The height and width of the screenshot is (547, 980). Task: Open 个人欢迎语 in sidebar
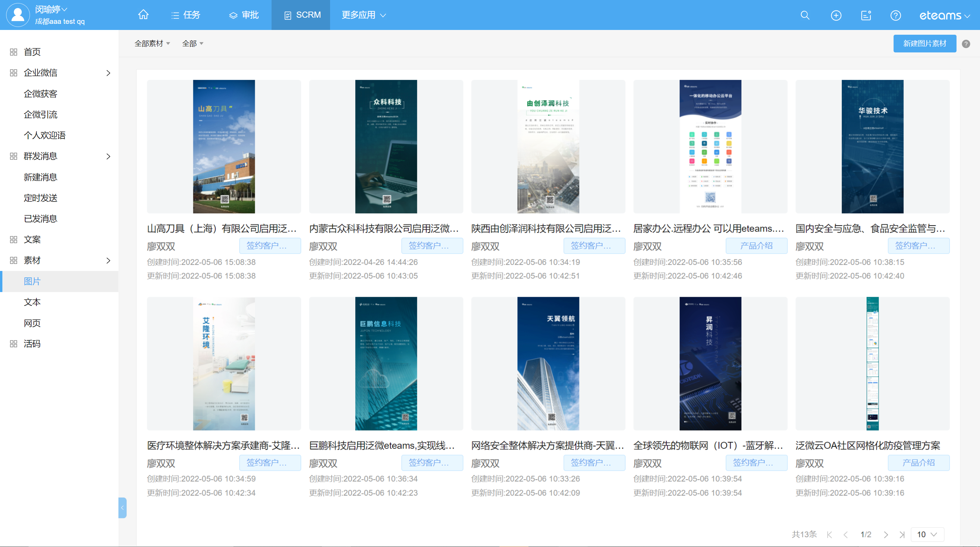(45, 135)
